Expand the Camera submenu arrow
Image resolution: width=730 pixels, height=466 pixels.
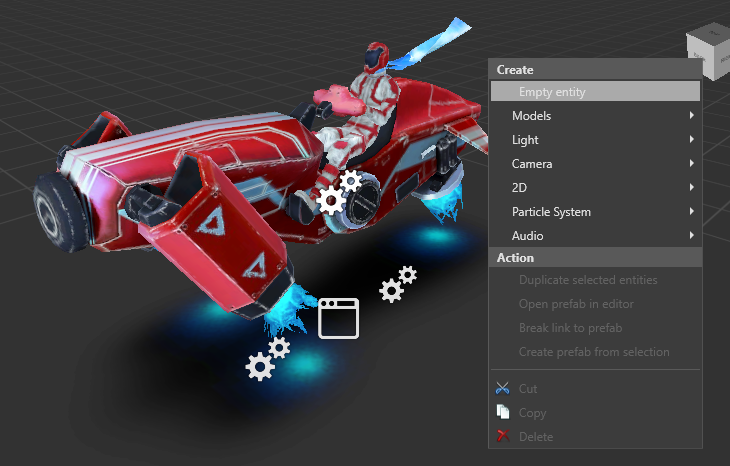point(691,164)
